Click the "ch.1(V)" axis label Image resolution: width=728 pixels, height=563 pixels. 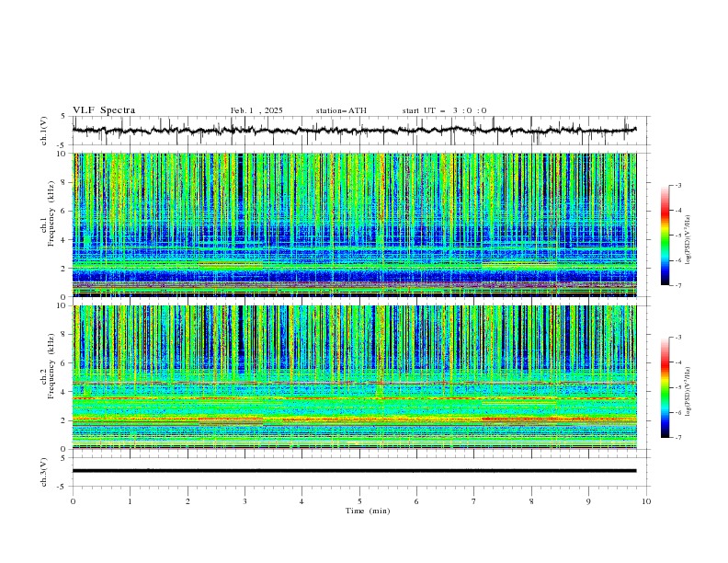[x=44, y=131]
